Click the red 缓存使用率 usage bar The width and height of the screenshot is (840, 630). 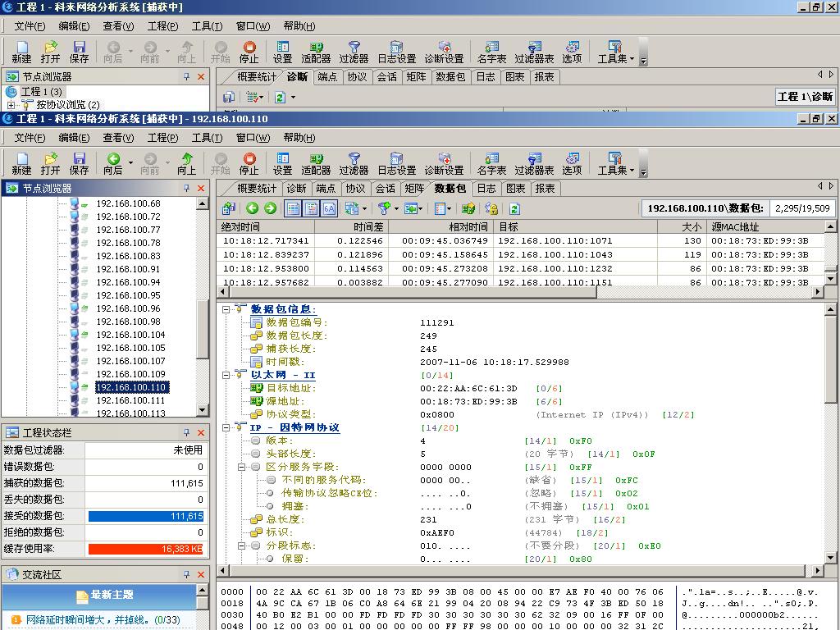(145, 549)
